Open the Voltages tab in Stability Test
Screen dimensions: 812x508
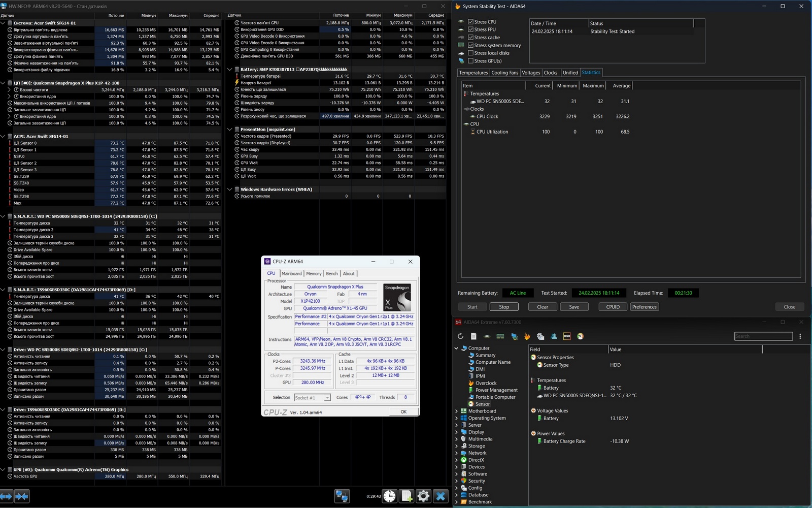pyautogui.click(x=531, y=73)
